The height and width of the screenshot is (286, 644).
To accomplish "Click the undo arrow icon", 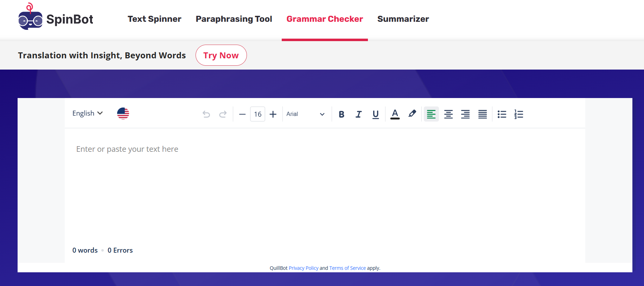I will (x=206, y=114).
